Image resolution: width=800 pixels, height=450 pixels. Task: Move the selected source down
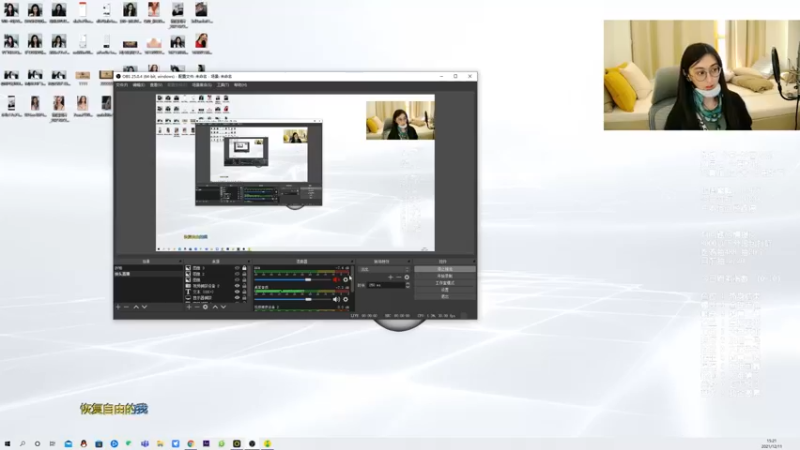[223, 307]
